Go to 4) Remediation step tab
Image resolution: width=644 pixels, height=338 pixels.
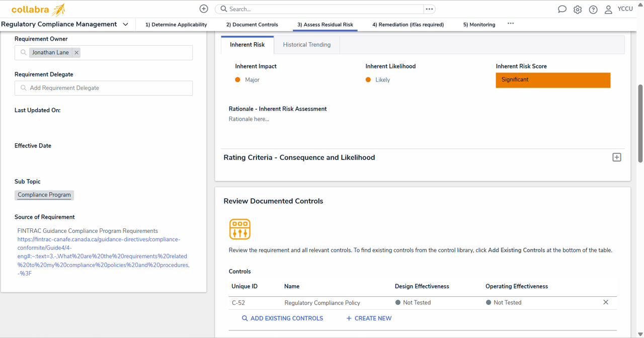[408, 25]
